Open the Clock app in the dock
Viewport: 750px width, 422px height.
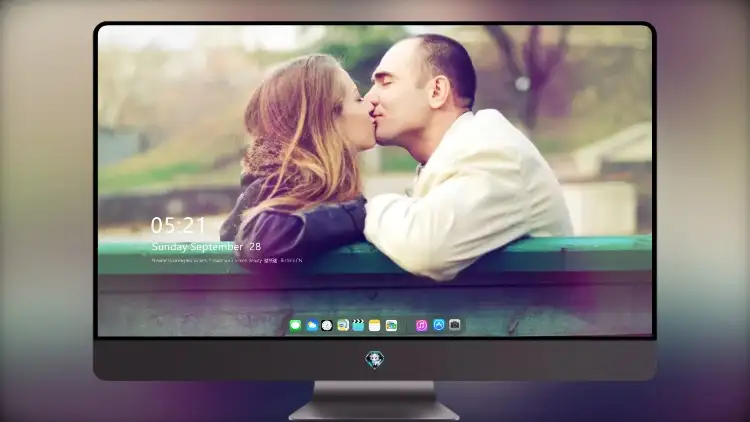pos(327,326)
